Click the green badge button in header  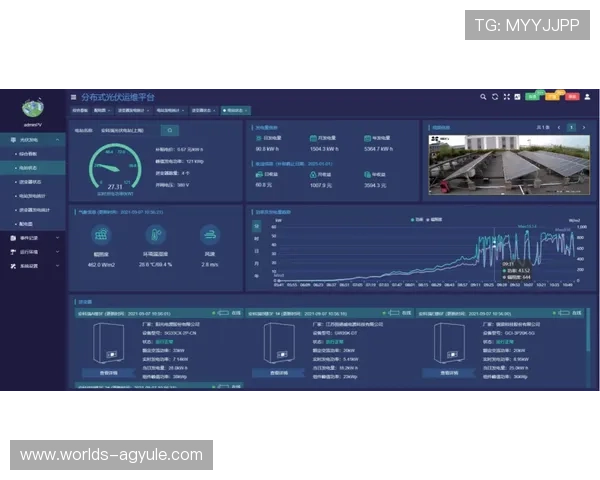coord(533,97)
